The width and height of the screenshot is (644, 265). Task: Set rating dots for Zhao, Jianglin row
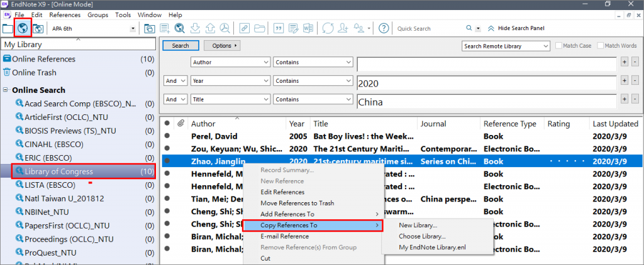pos(566,161)
